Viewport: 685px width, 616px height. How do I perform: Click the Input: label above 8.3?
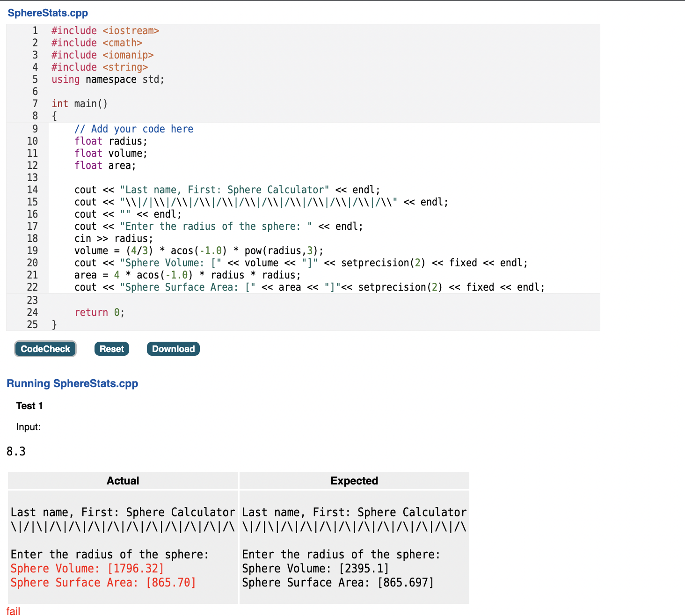coord(29,426)
